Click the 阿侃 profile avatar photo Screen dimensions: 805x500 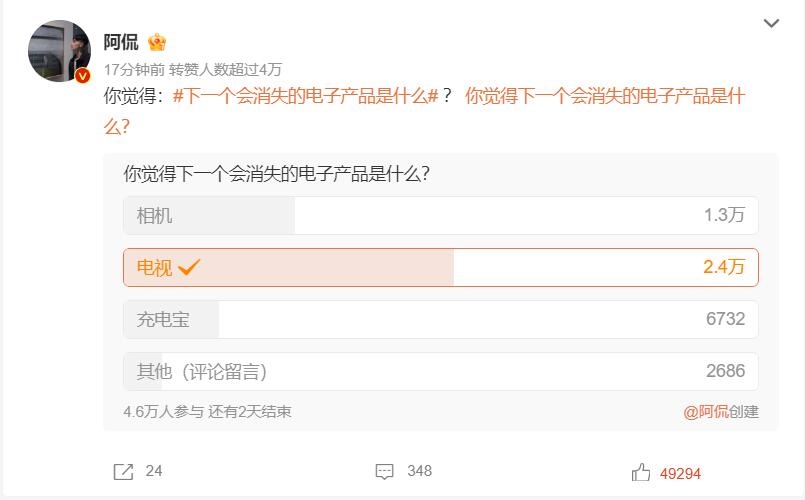59,51
